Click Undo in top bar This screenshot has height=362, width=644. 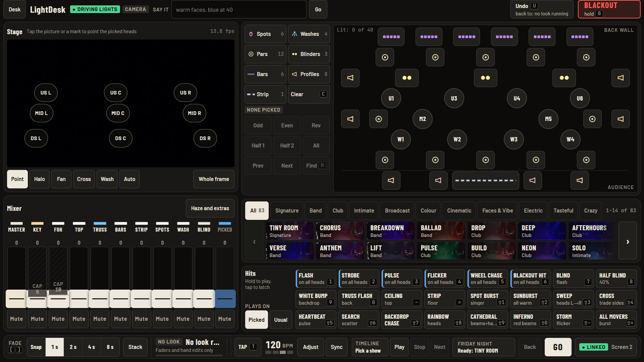click(x=542, y=9)
